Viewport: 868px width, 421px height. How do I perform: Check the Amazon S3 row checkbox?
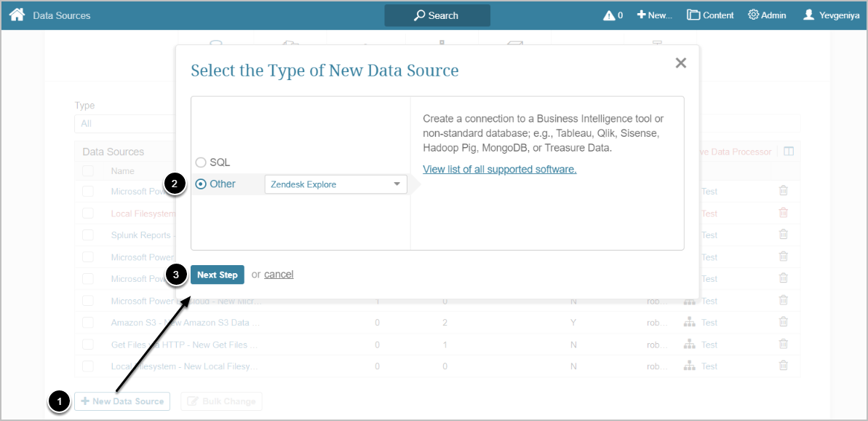point(88,323)
